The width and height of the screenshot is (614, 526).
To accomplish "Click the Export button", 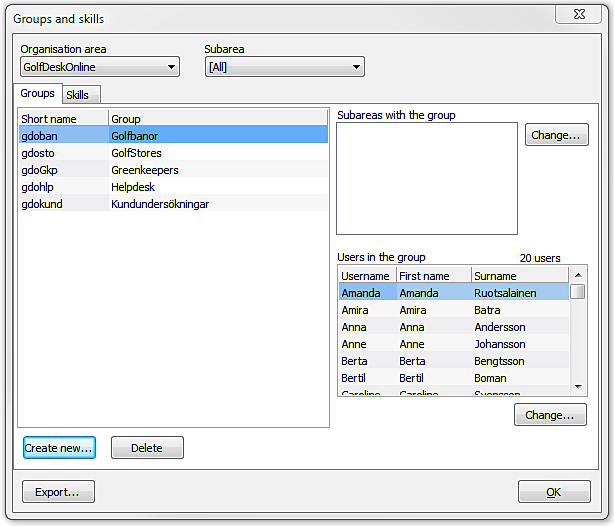I will 58,492.
